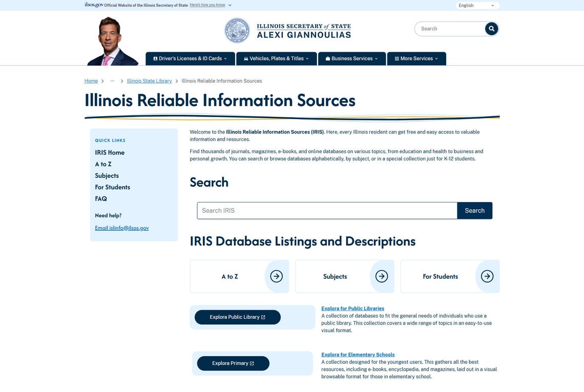Screen dimensions: 584x392
Task: Click the arrow icon on For Students card
Action: click(487, 276)
